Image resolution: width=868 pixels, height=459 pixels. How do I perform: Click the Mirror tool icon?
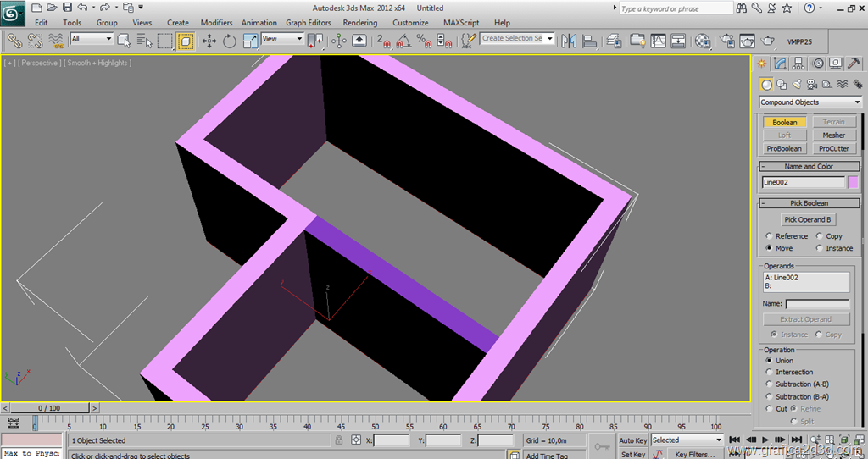point(569,40)
